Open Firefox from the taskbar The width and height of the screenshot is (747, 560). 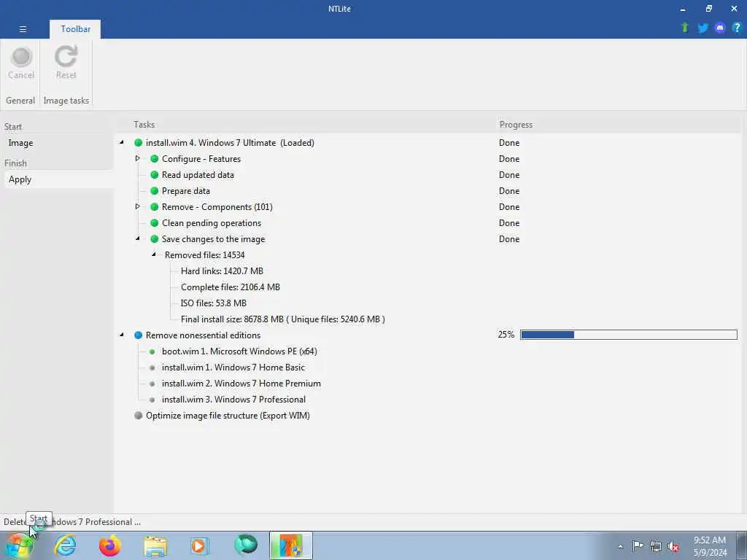pos(110,545)
